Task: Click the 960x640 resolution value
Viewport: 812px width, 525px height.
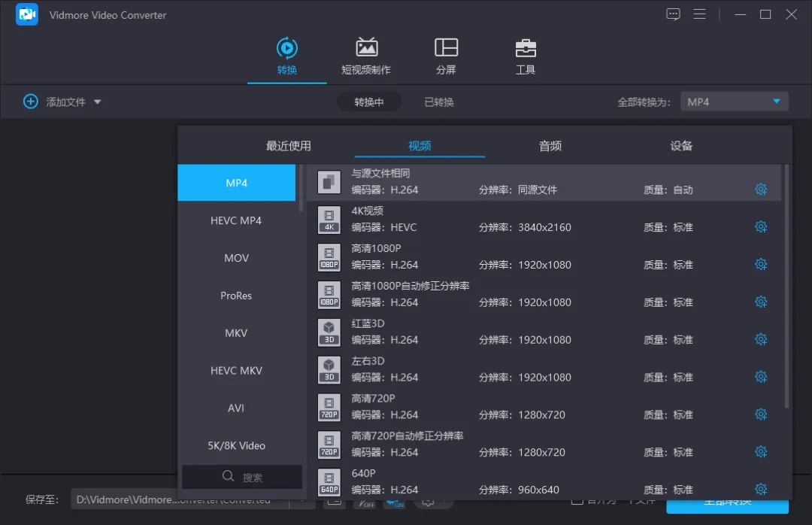Action: 538,490
